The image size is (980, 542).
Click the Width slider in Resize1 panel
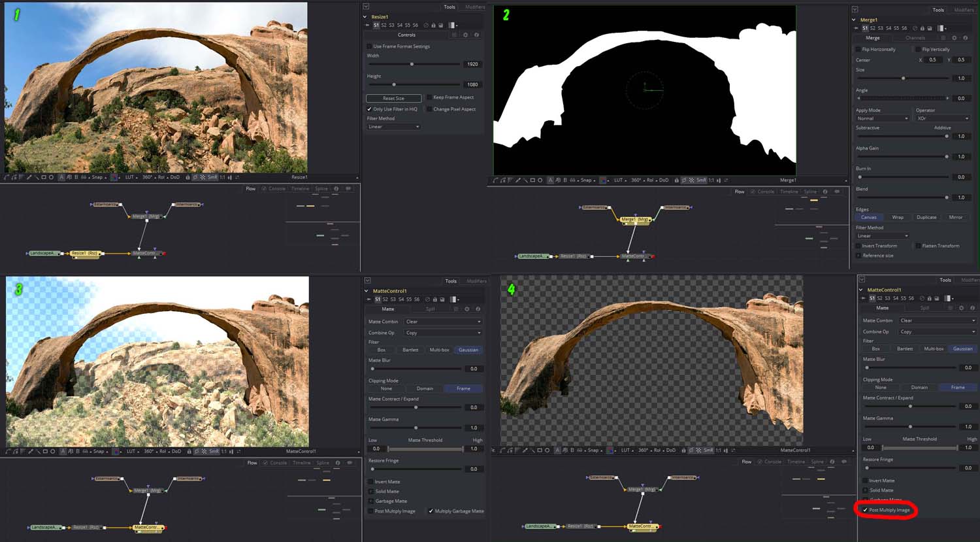click(414, 64)
